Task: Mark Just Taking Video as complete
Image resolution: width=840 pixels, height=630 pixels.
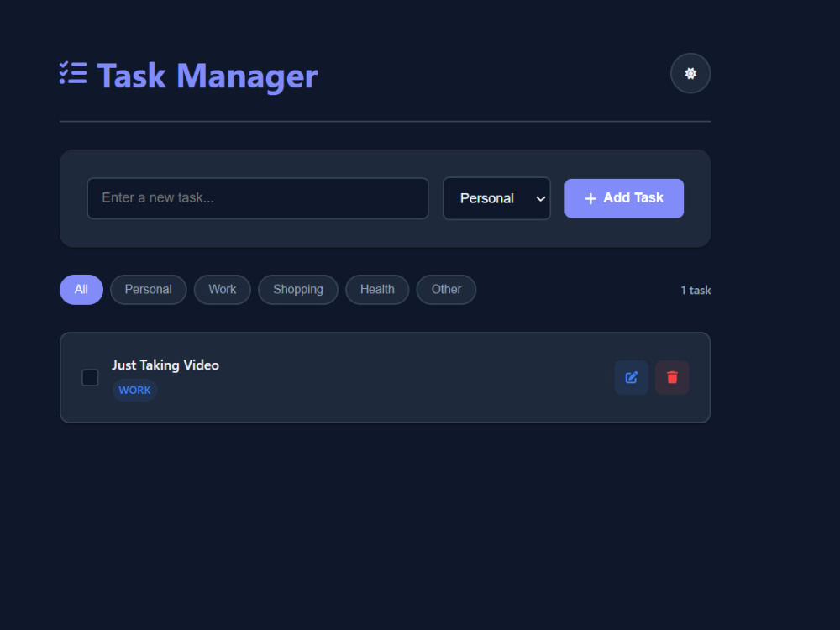Action: click(90, 378)
